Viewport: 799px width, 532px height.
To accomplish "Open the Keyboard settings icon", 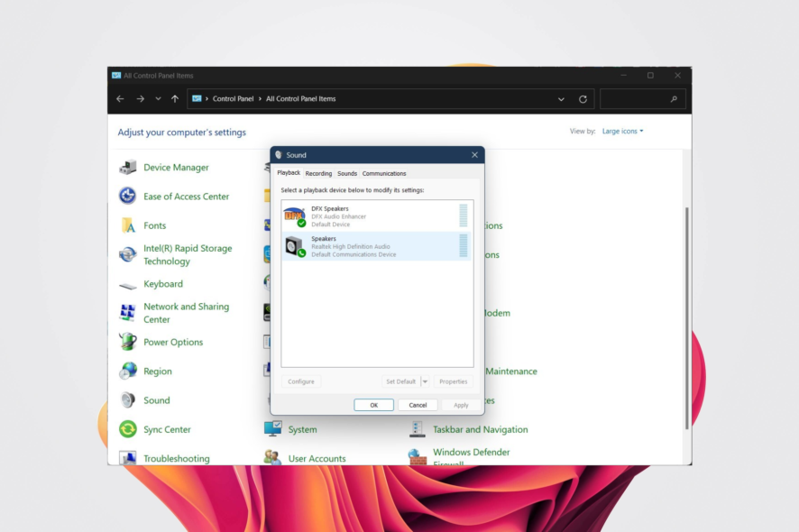I will pos(128,285).
